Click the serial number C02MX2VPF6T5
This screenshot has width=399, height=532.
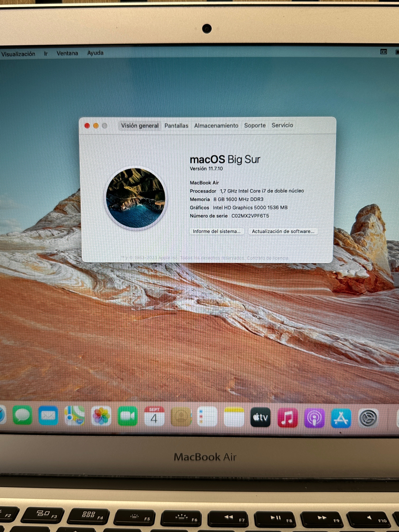point(250,216)
